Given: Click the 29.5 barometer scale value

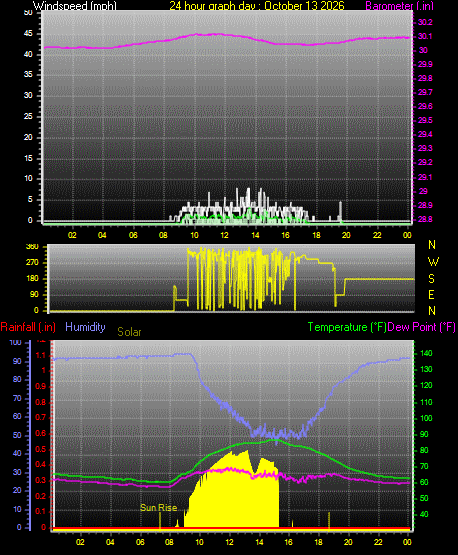Looking at the screenshot, I should pyautogui.click(x=425, y=120).
